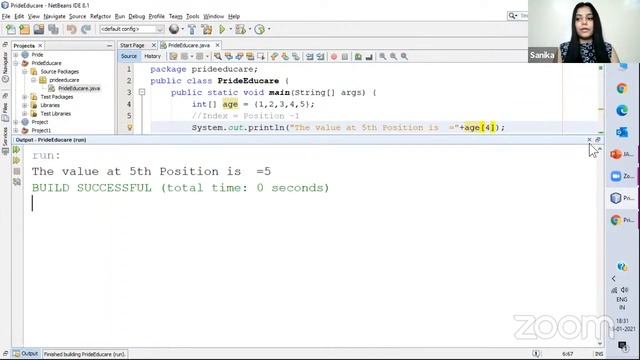Click the Debug Project toolbar icon
Viewport: 640px width, 360px height.
240,29
